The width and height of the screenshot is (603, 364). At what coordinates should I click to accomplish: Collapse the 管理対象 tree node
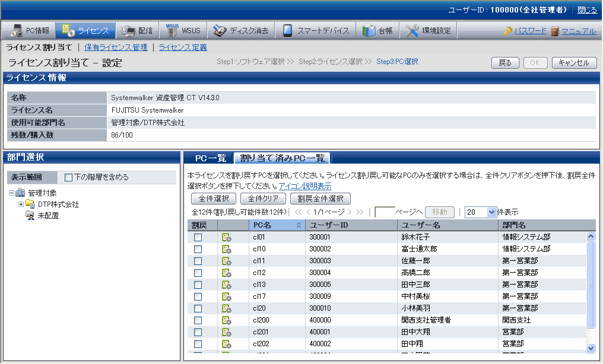click(x=11, y=193)
